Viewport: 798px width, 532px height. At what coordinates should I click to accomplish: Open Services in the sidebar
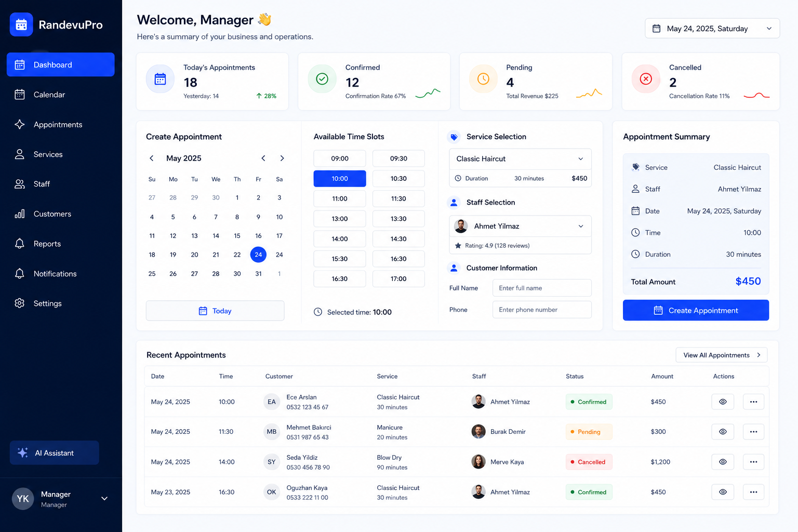coord(61,154)
